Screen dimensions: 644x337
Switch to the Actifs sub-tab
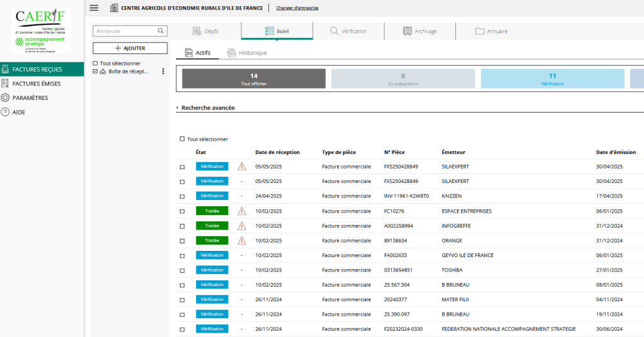[197, 53]
